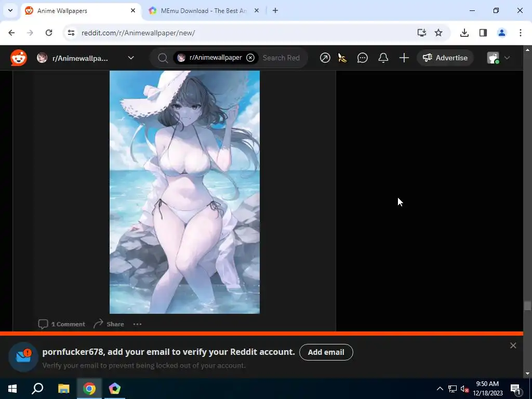Open a new browser tab
This screenshot has width=532, height=399.
pyautogui.click(x=275, y=10)
